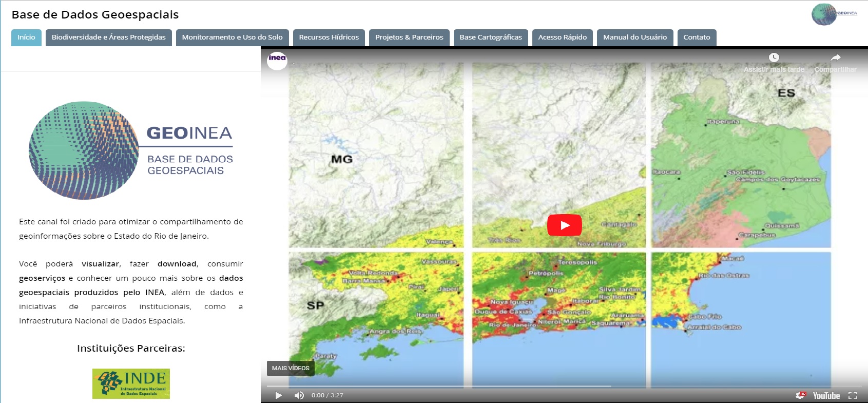Click the GEOINEA logo in top corner

[834, 14]
